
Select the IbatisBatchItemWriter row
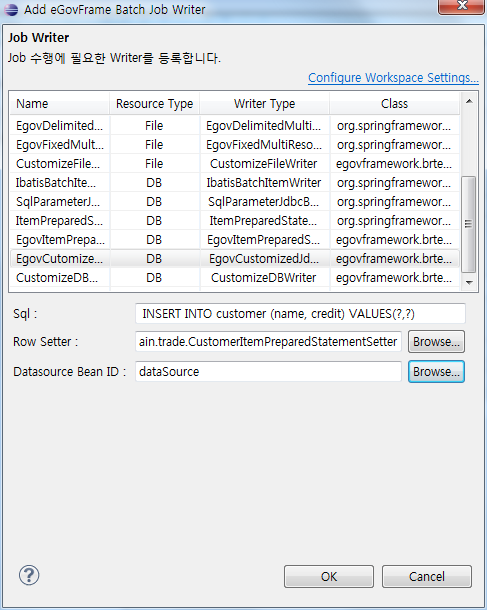click(235, 182)
